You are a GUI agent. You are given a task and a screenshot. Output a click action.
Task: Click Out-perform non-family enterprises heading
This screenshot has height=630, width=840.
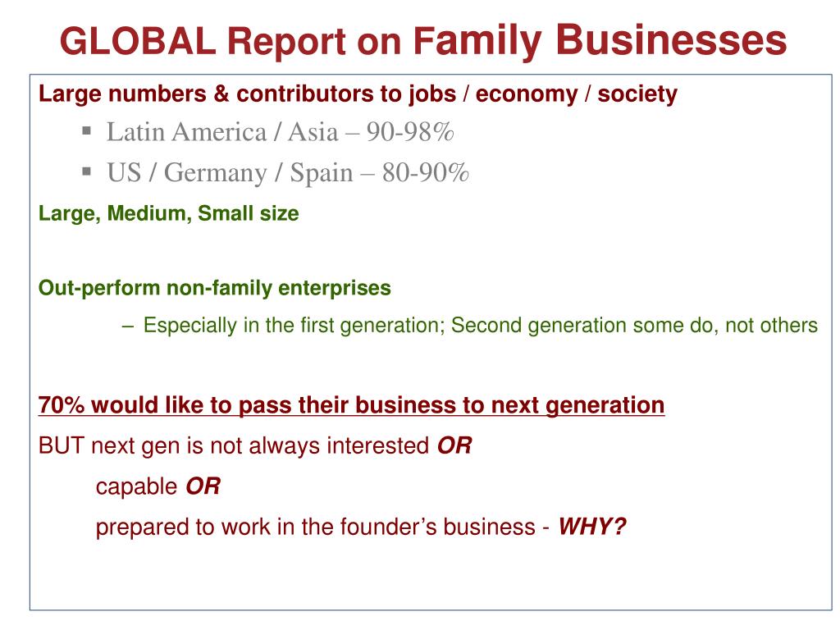215,288
